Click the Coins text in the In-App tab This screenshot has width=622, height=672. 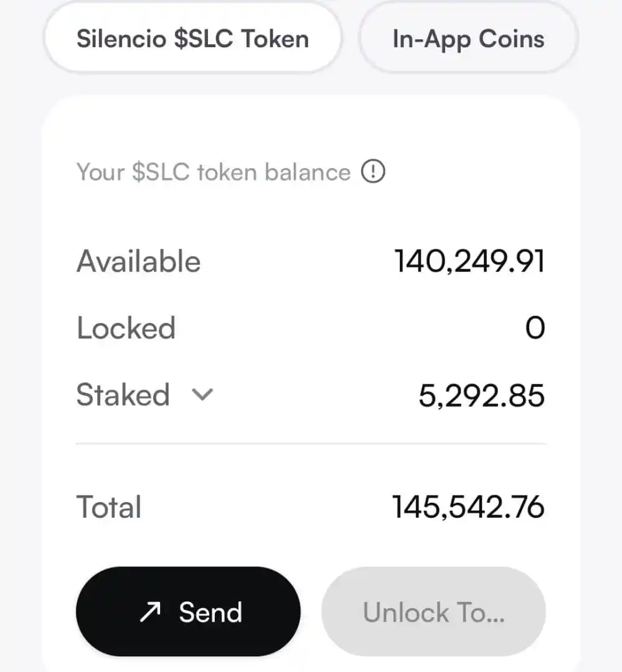(x=511, y=39)
